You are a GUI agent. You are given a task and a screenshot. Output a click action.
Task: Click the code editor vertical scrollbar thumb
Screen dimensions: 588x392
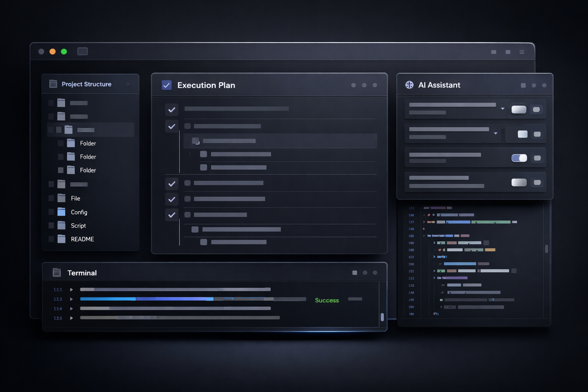click(546, 249)
